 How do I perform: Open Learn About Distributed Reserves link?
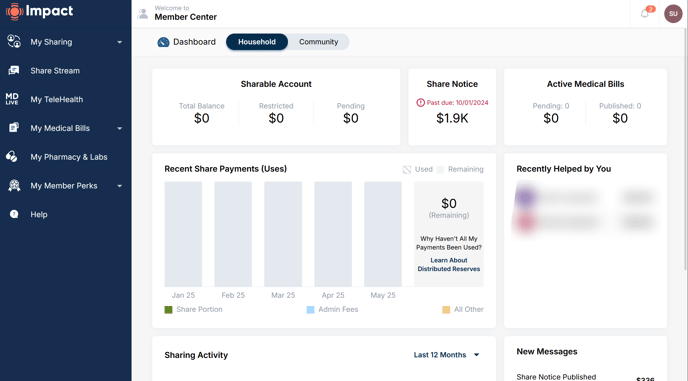(x=448, y=265)
